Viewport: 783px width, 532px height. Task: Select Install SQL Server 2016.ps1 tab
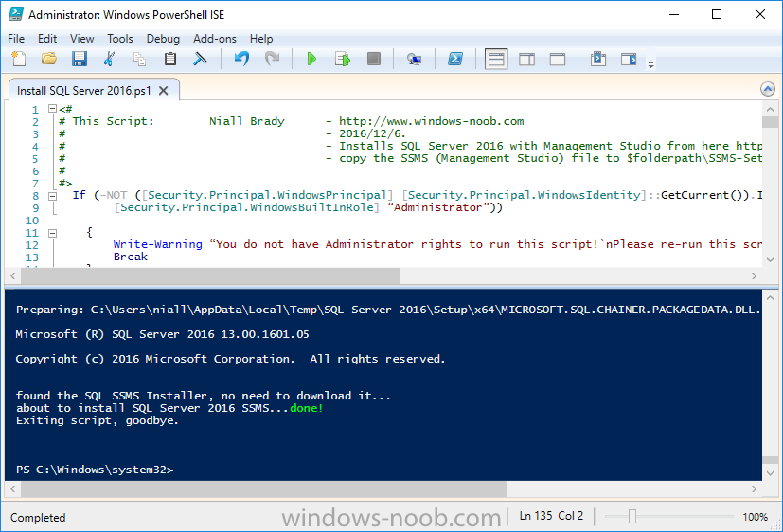click(84, 90)
